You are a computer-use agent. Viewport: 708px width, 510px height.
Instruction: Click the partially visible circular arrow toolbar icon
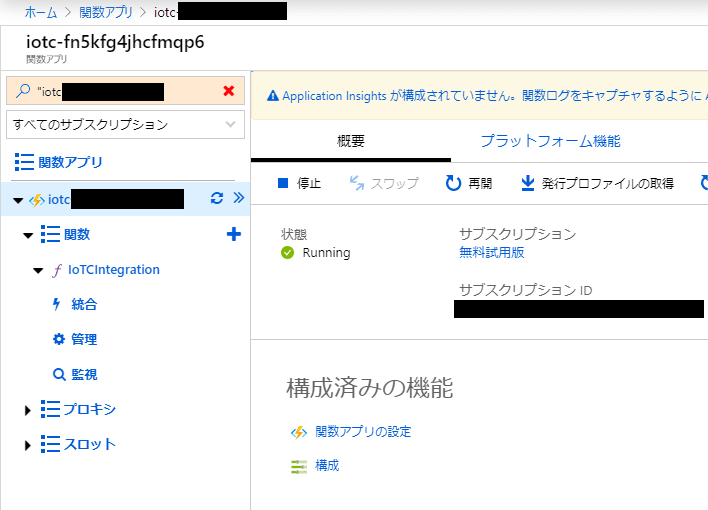pos(704,183)
